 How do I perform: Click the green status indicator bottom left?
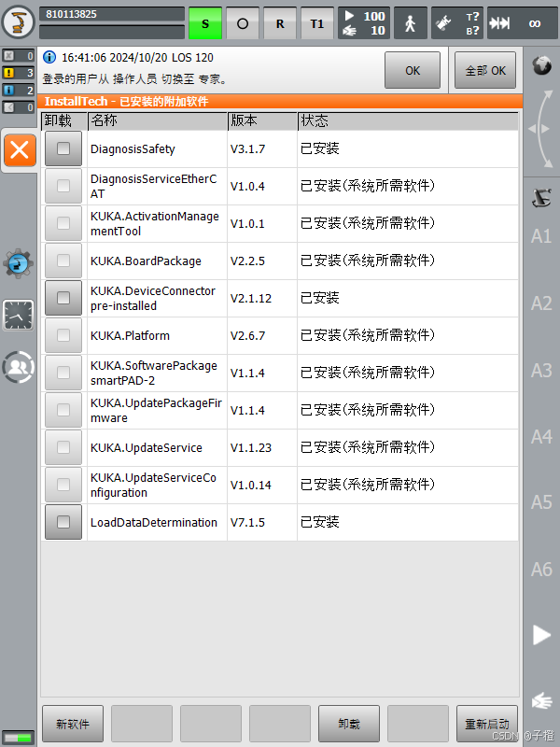18,738
